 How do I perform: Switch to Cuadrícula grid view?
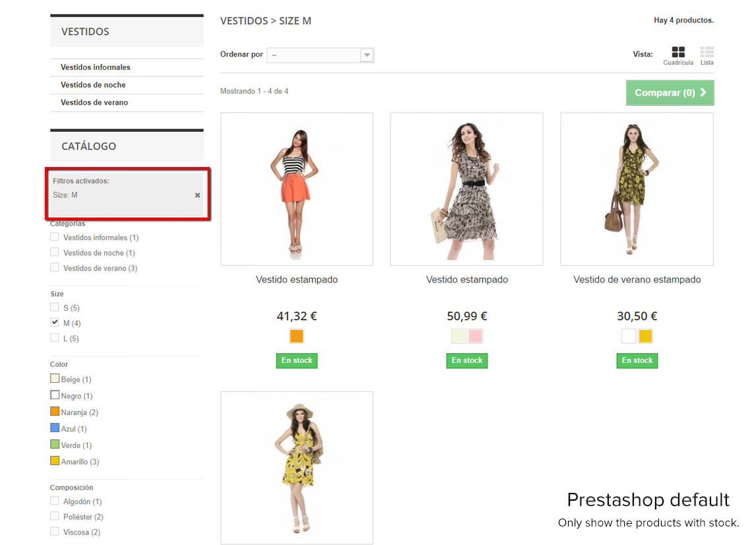677,53
